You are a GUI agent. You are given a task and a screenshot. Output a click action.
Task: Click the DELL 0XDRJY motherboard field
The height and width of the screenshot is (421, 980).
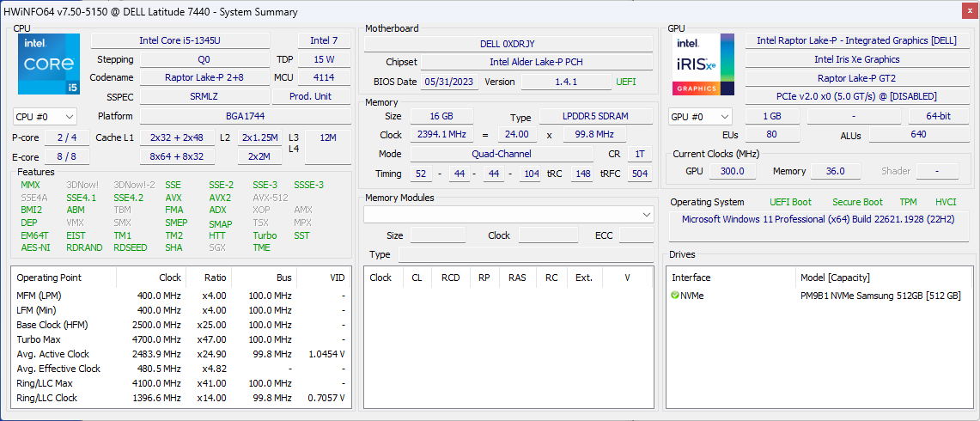(508, 44)
